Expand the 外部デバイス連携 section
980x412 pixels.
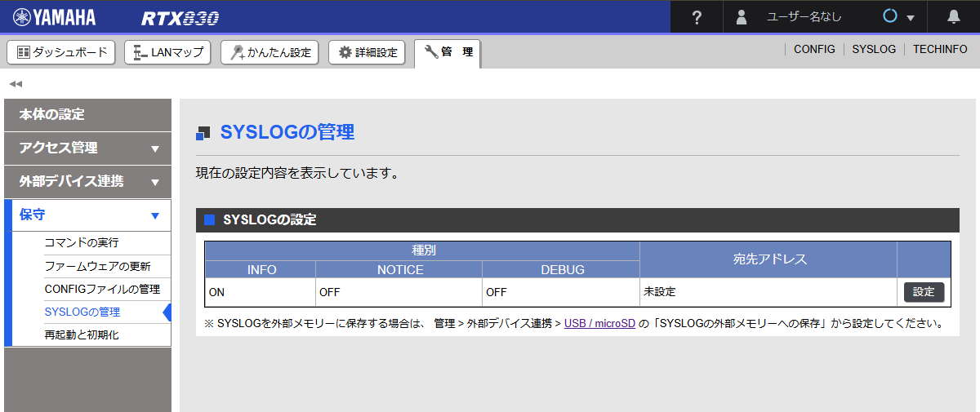click(x=88, y=182)
